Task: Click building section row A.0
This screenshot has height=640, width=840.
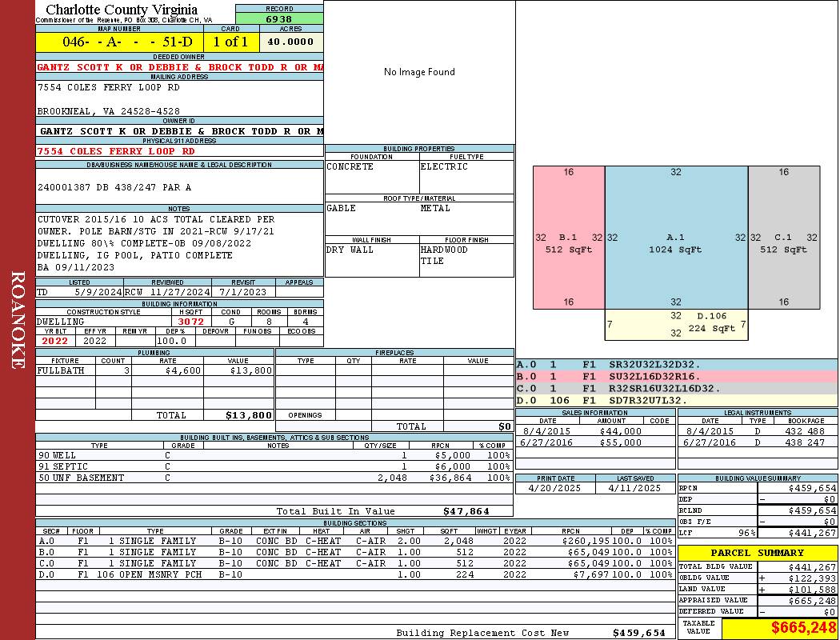Action: coord(355,541)
